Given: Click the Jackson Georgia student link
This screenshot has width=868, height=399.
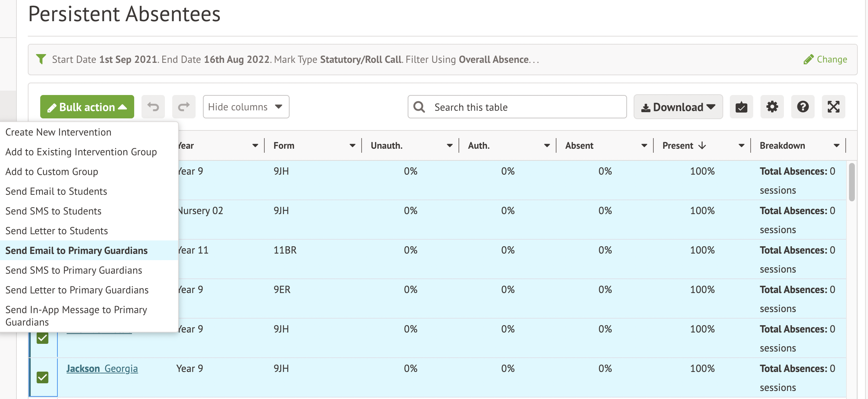Looking at the screenshot, I should pos(102,368).
